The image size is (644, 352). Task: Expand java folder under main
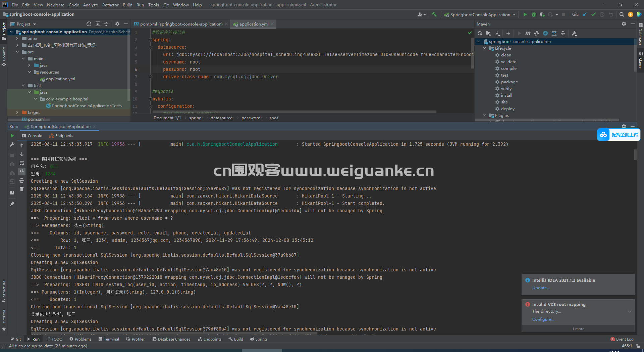click(29, 65)
